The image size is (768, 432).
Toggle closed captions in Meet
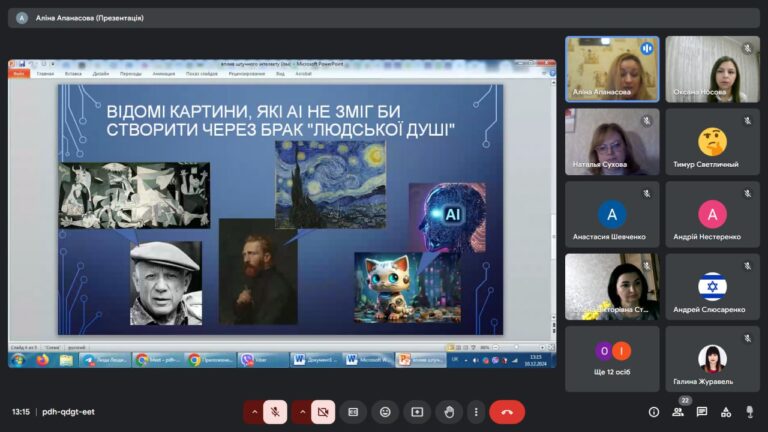click(353, 412)
